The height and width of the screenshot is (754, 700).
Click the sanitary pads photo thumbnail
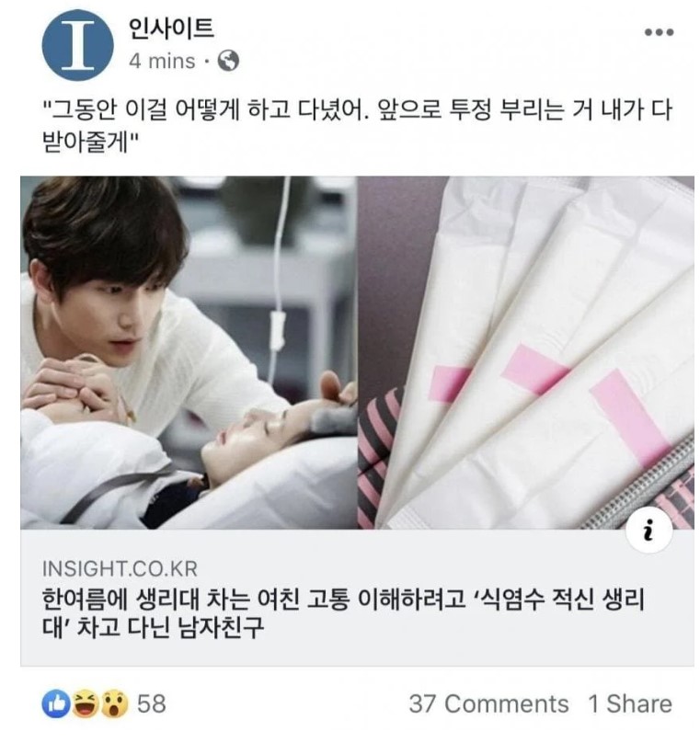pyautogui.click(x=526, y=352)
